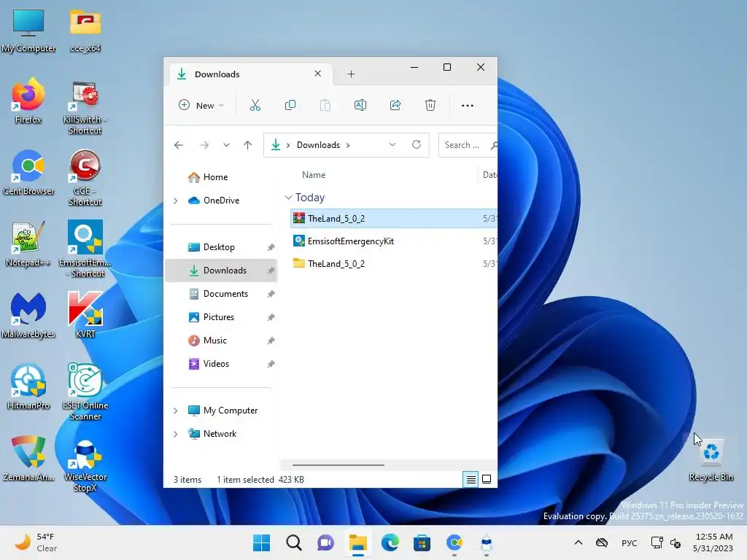Screen dimensions: 747x560
Task: Select the KillSwitch Shortcut desktop icon
Action: click(85, 106)
